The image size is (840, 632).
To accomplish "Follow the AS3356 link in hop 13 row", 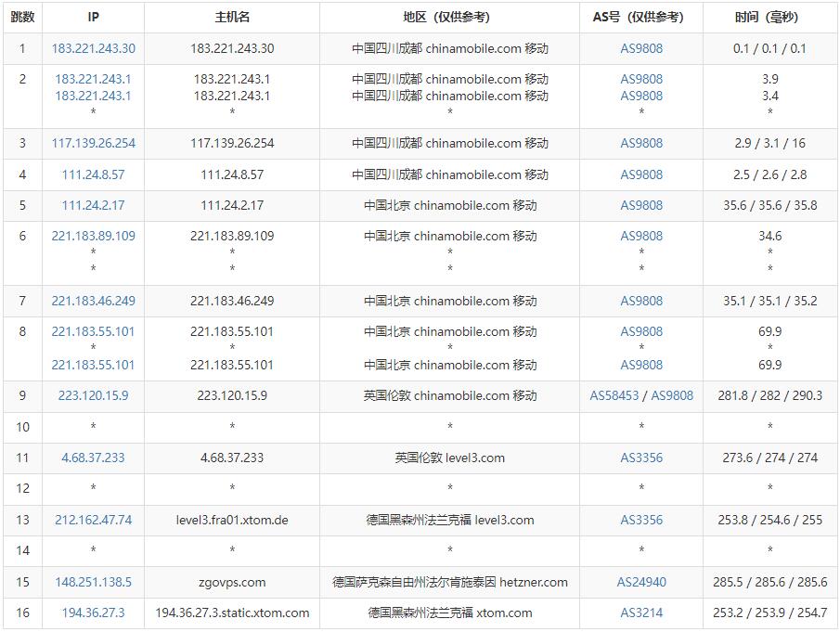I will point(641,520).
